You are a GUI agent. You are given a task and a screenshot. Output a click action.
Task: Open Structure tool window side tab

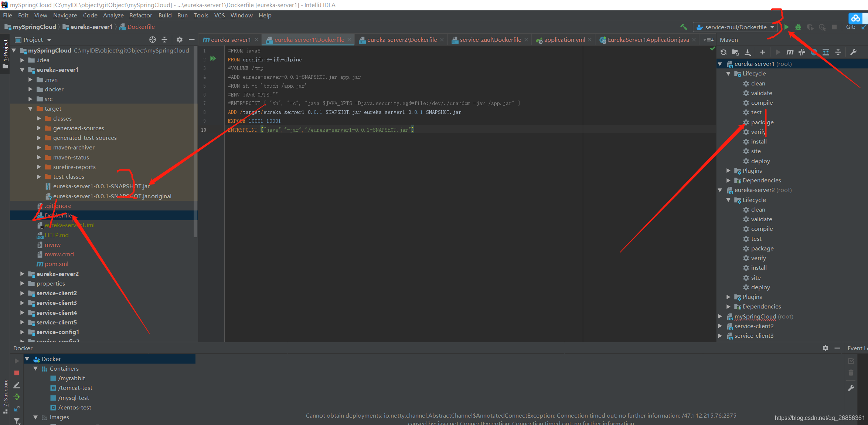5,397
